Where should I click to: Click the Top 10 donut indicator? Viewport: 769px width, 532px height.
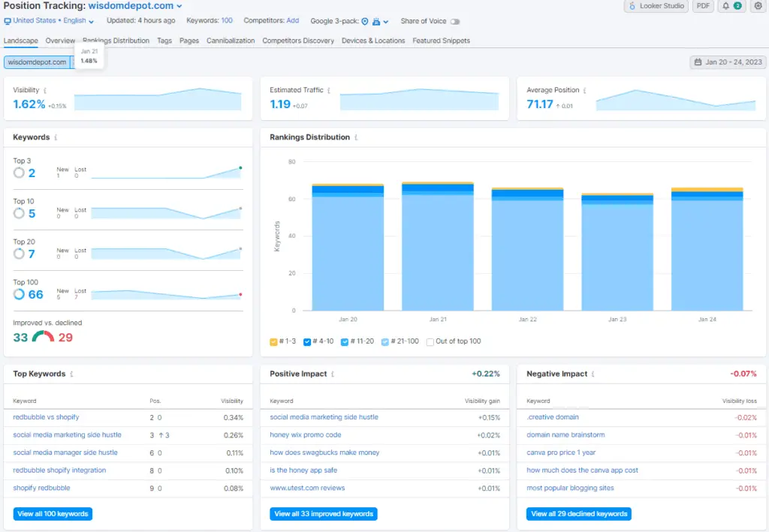pos(19,213)
